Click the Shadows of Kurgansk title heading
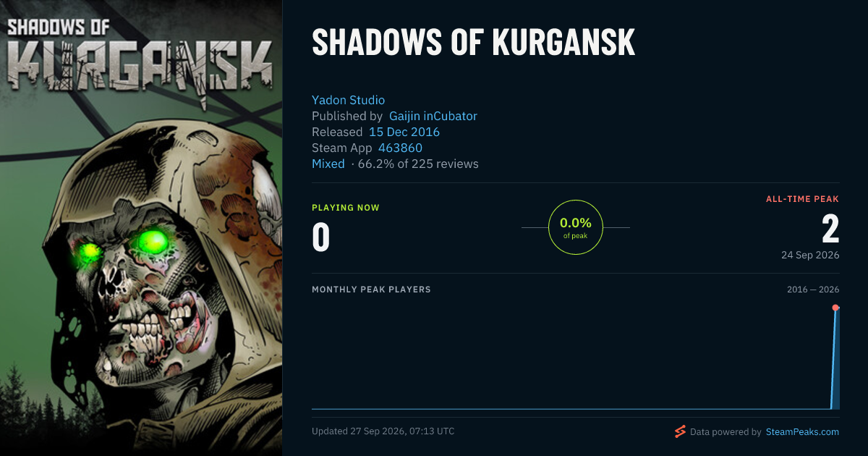This screenshot has width=868, height=456. pos(473,43)
